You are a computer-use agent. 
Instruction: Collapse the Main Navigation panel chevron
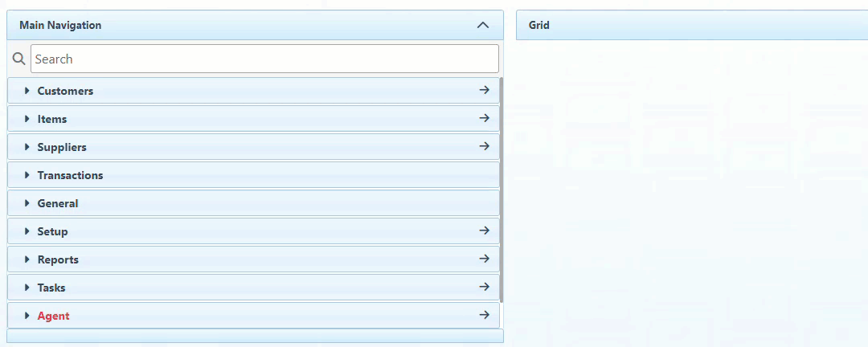[483, 25]
